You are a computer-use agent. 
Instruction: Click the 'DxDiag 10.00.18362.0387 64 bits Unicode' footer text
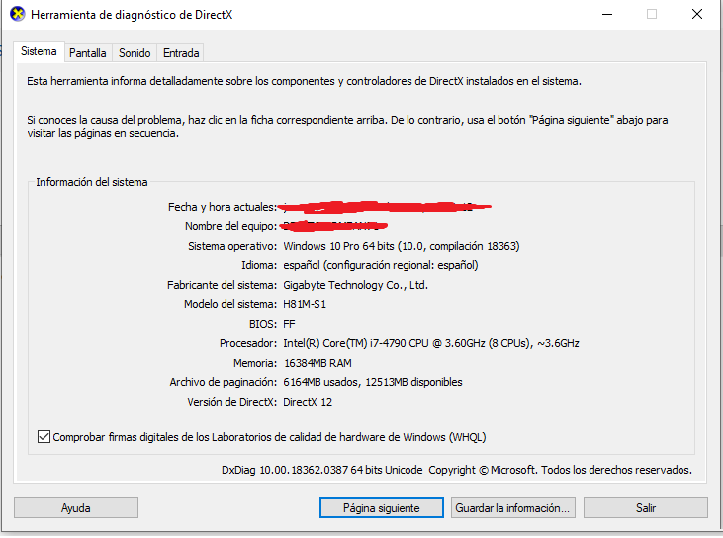pos(322,470)
